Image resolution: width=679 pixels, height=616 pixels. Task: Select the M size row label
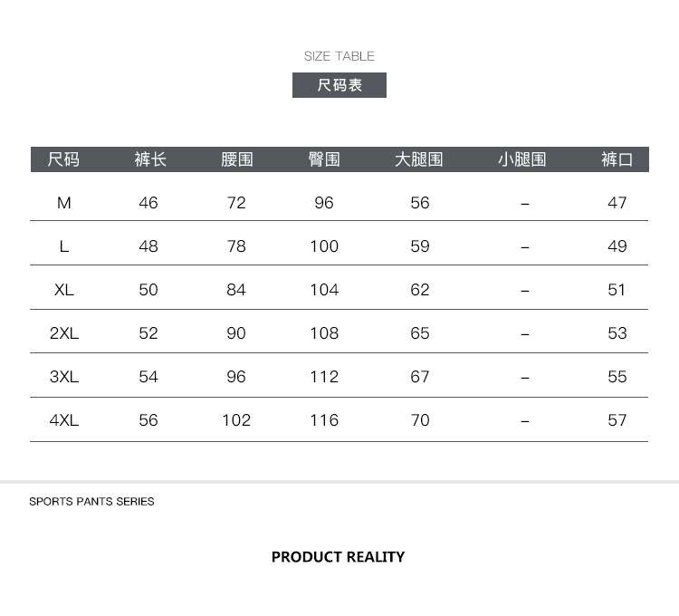[x=63, y=203]
